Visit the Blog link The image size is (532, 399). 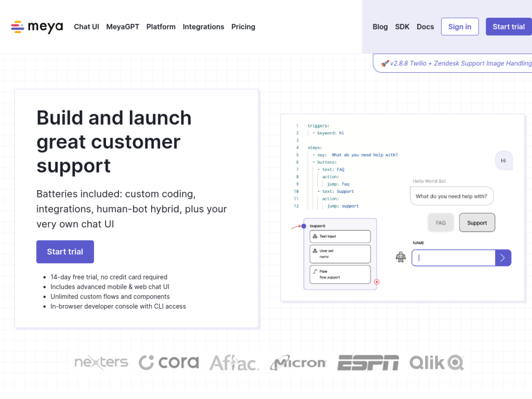[380, 27]
